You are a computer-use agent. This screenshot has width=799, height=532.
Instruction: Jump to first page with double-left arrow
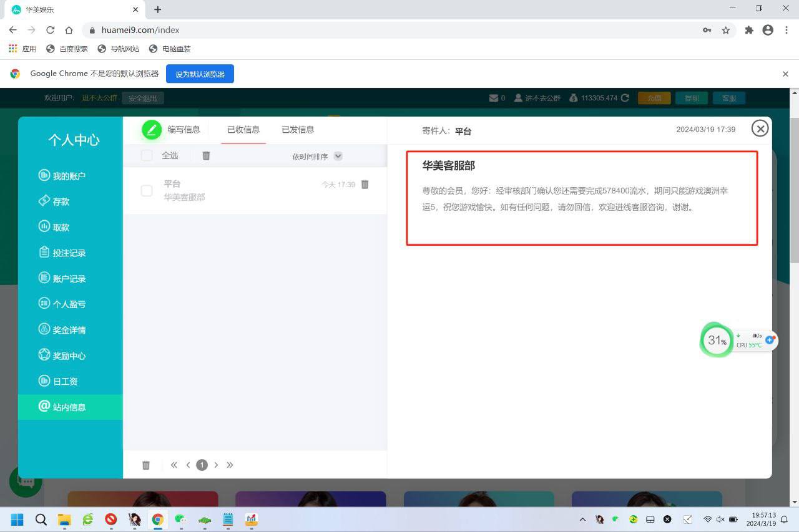pyautogui.click(x=174, y=465)
